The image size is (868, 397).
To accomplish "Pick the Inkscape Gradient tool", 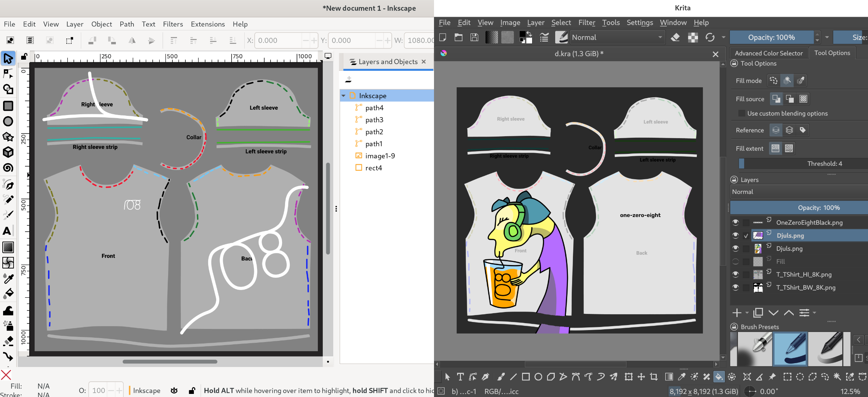I will (x=8, y=247).
